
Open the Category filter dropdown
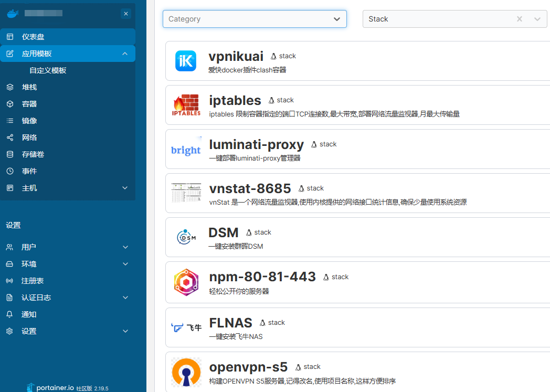(255, 19)
